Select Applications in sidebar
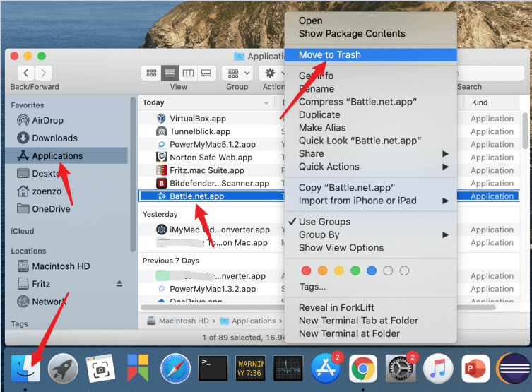Image resolution: width=532 pixels, height=392 pixels. (x=66, y=155)
